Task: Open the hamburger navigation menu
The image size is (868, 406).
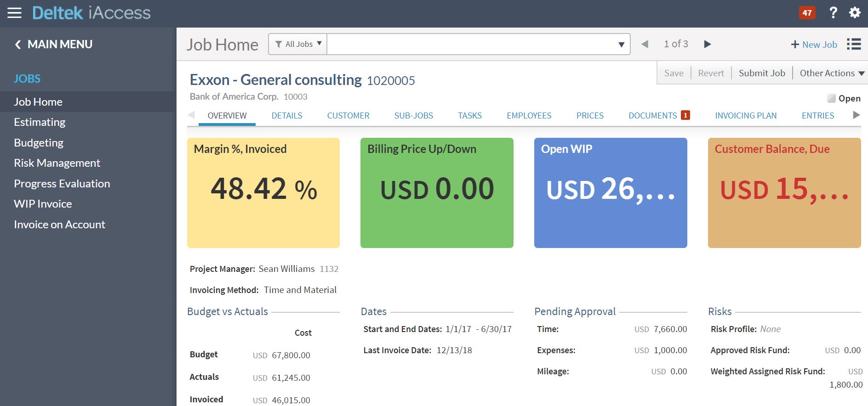Action: [14, 13]
